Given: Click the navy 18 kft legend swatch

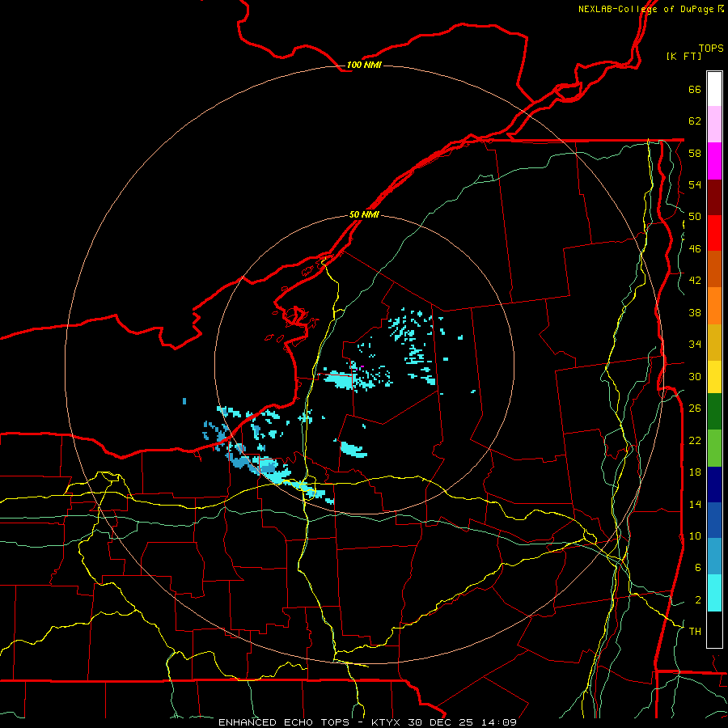Looking at the screenshot, I should (714, 485).
